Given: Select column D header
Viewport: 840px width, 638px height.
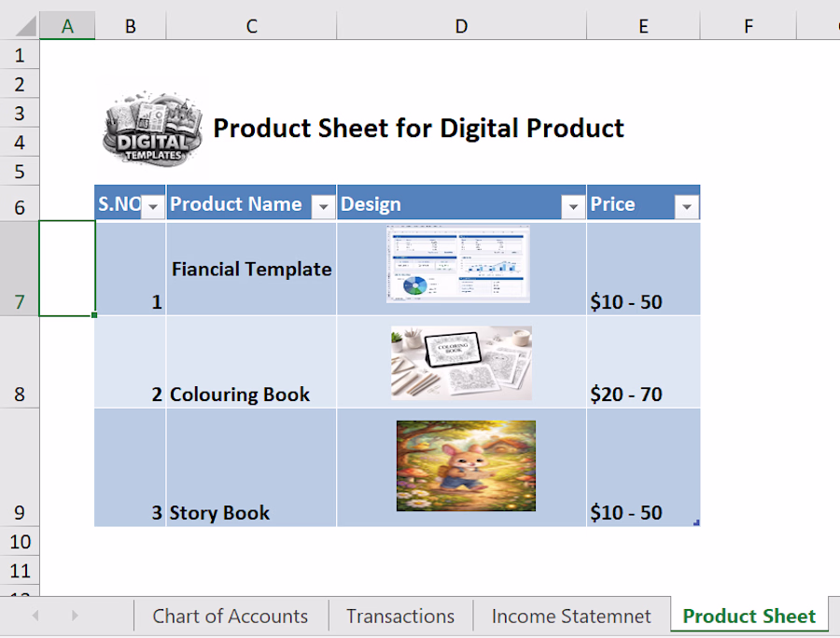Looking at the screenshot, I should coord(461,26).
